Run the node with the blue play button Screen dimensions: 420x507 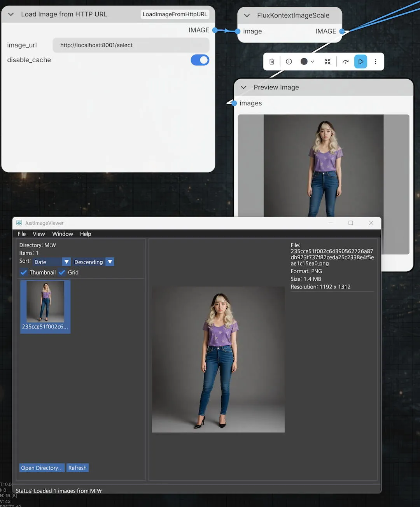pyautogui.click(x=360, y=61)
